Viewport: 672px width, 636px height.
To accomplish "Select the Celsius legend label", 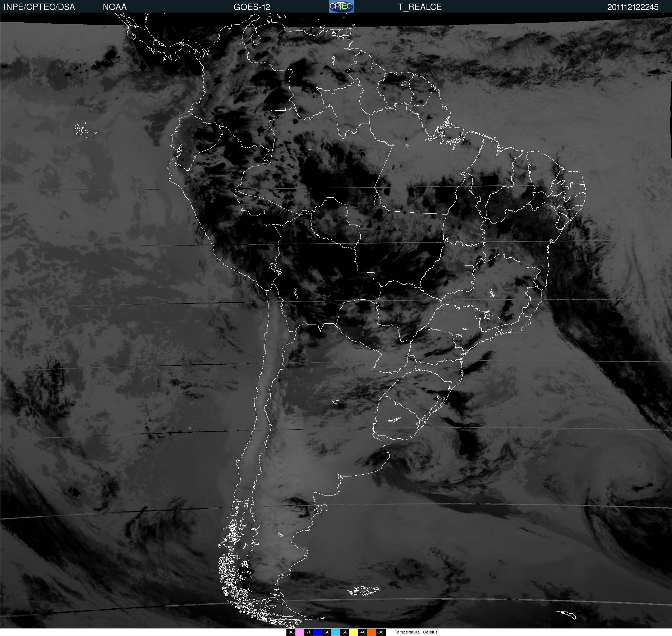I will pyautogui.click(x=430, y=632).
